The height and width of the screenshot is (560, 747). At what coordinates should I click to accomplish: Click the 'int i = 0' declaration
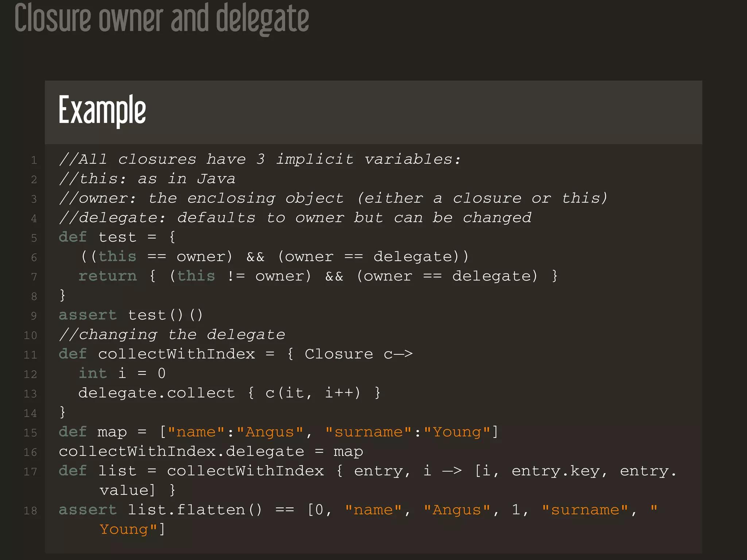click(122, 374)
